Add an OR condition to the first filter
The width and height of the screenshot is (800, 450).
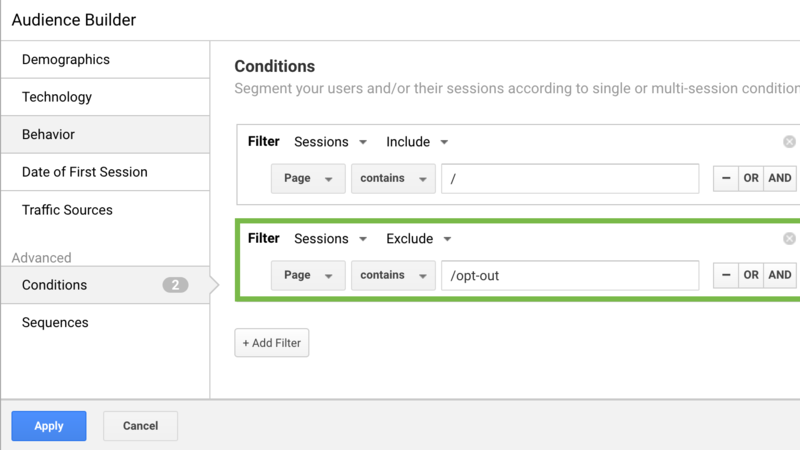click(x=751, y=179)
